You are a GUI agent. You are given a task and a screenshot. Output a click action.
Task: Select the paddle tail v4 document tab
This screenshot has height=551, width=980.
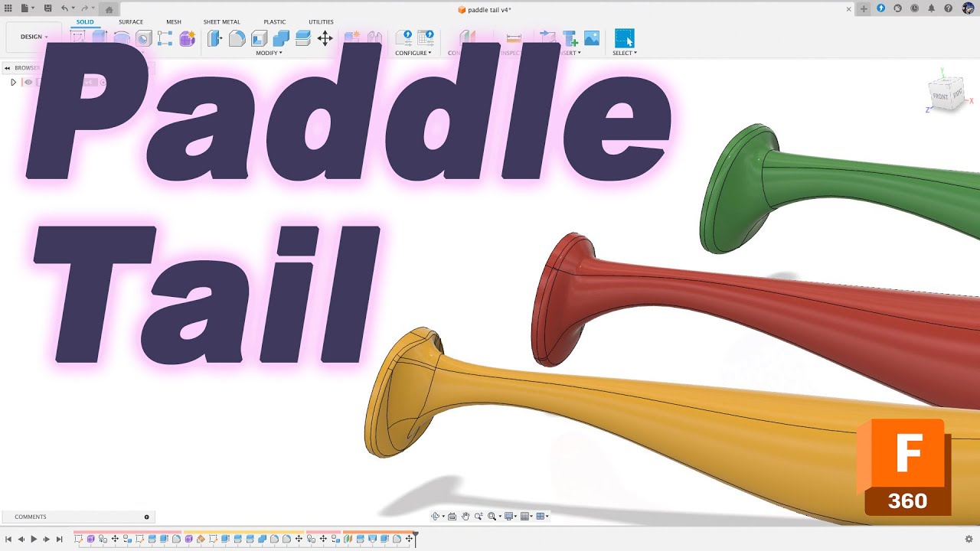point(485,9)
